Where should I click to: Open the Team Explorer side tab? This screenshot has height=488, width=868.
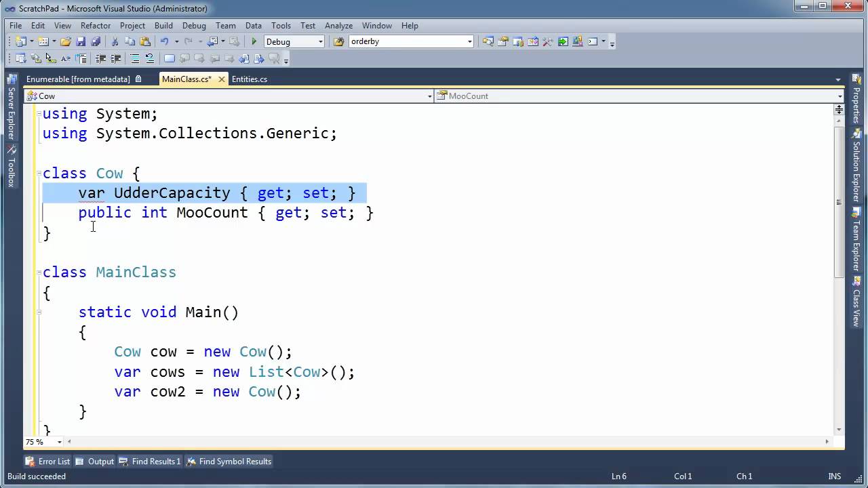[856, 239]
